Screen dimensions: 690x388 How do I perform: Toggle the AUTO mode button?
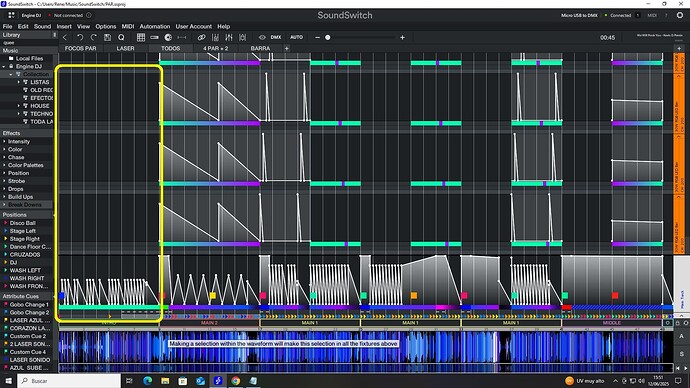click(x=296, y=37)
